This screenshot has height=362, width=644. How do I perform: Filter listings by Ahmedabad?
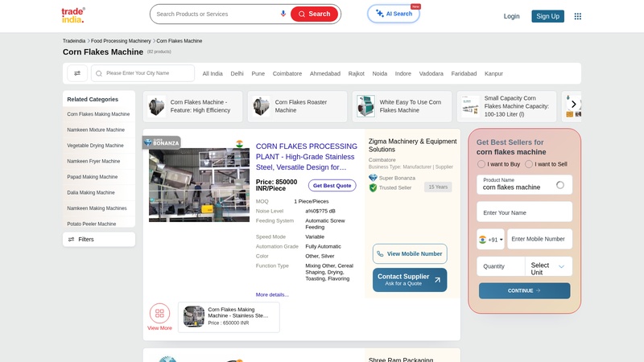tap(325, 73)
